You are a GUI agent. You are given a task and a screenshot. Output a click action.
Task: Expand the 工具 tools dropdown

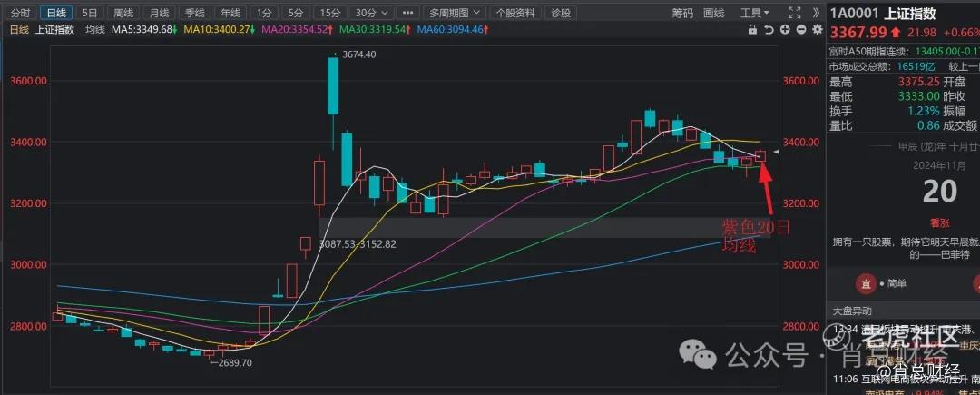click(753, 13)
